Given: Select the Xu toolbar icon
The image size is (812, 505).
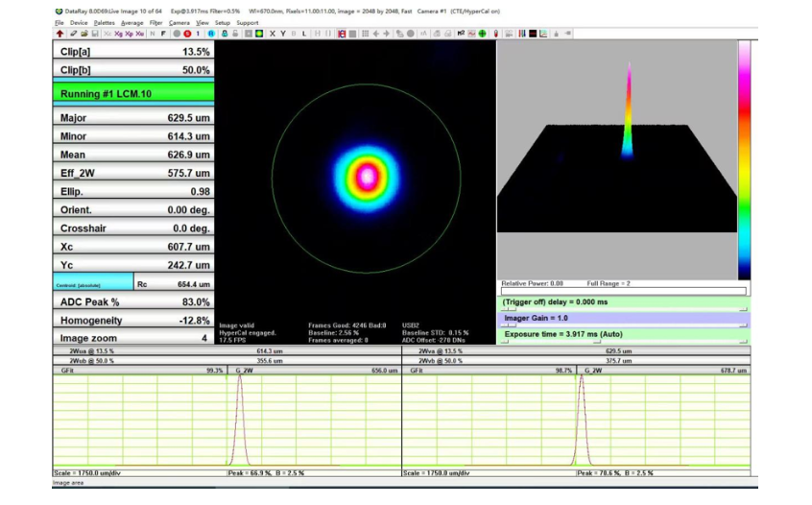Looking at the screenshot, I should [140, 34].
